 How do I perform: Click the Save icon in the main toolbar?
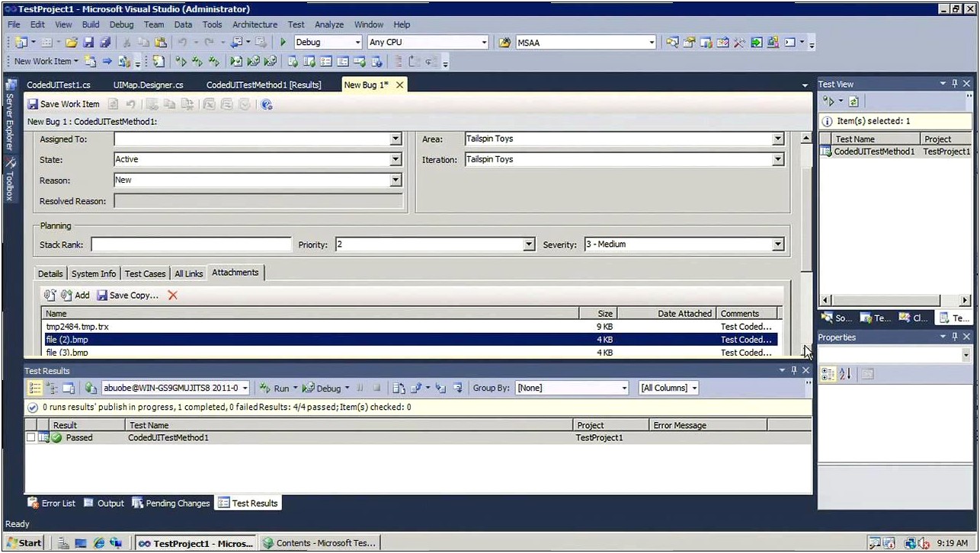[88, 43]
